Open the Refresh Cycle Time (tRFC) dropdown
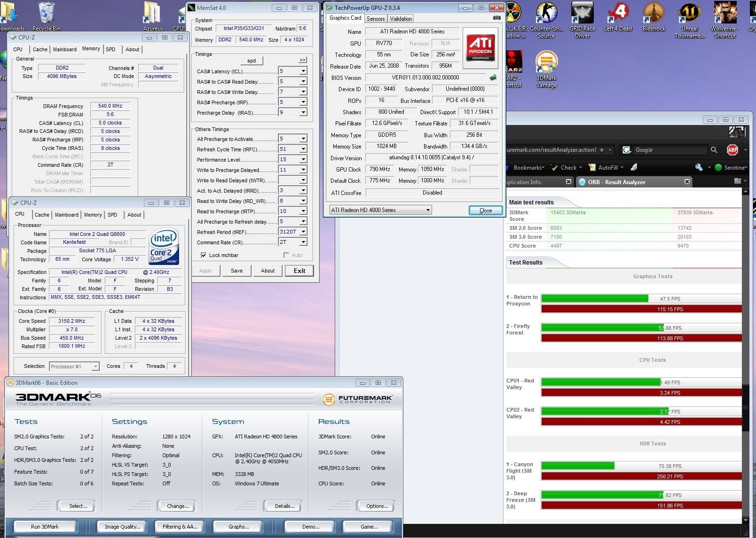Viewport: 756px width, 538px height. tap(303, 149)
